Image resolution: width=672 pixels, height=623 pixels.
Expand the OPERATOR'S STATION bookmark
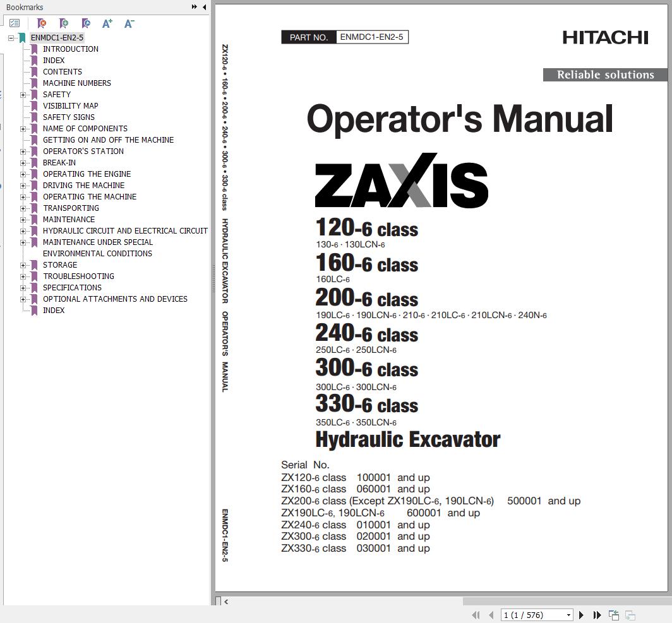click(23, 151)
